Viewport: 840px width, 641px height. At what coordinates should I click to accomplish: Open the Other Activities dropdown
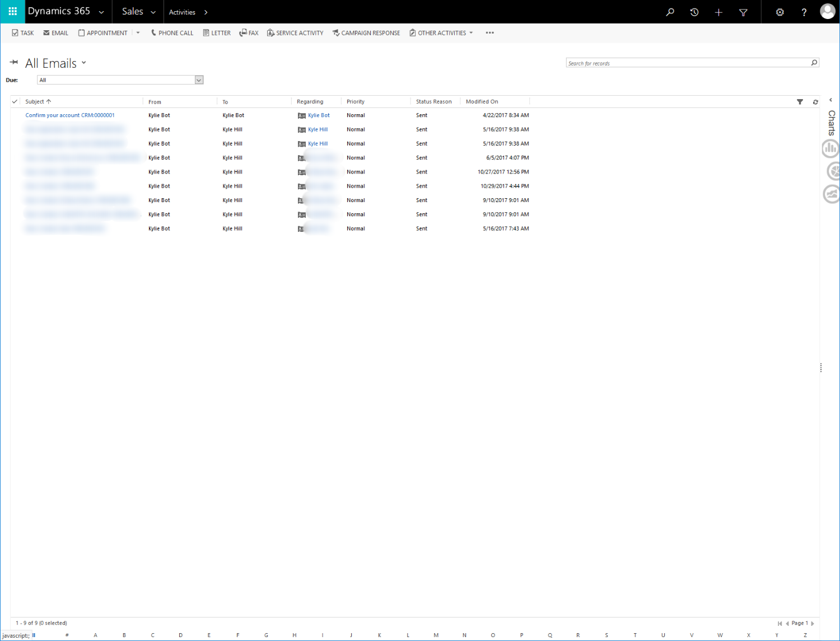coord(441,33)
